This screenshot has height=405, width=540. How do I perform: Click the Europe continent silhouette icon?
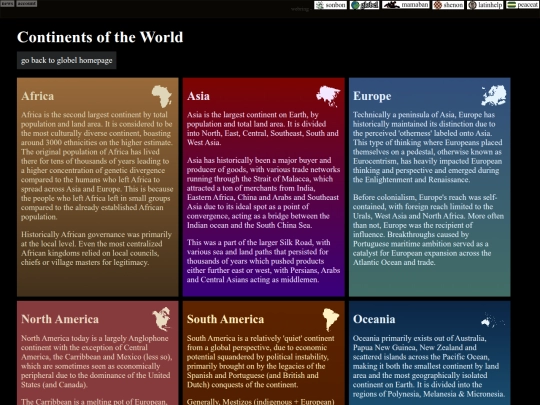(494, 95)
